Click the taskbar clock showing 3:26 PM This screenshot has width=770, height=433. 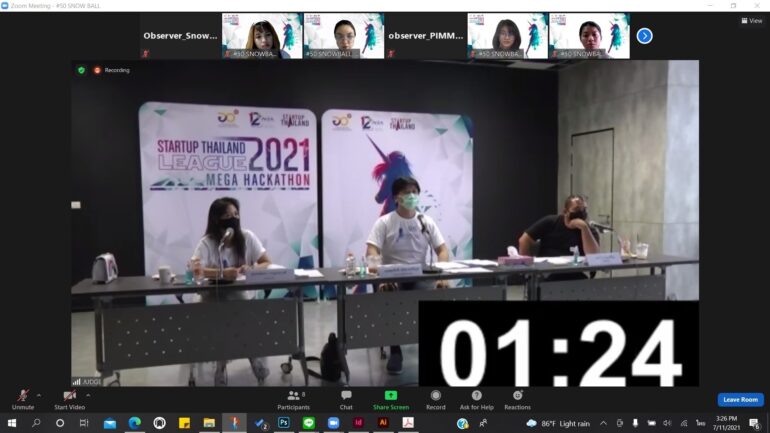click(x=726, y=423)
